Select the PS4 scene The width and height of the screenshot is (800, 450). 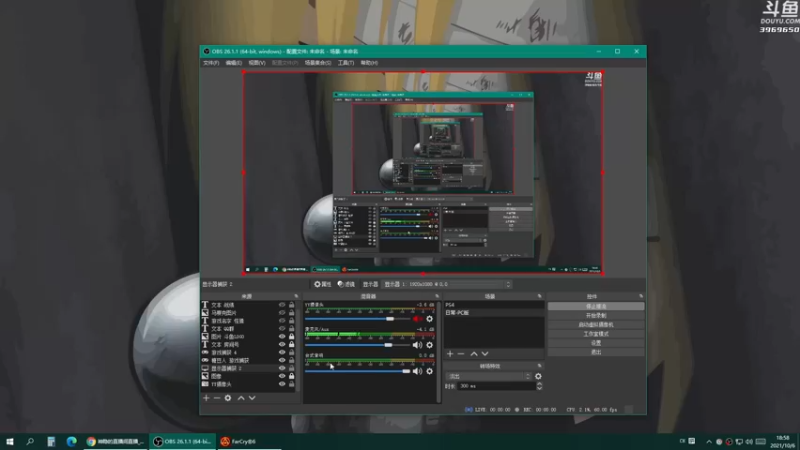coord(494,305)
